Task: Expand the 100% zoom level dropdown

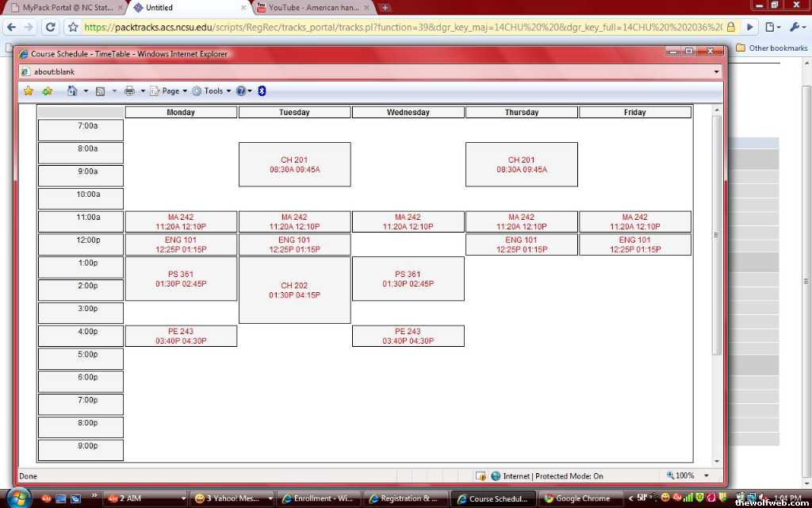Action: point(707,476)
